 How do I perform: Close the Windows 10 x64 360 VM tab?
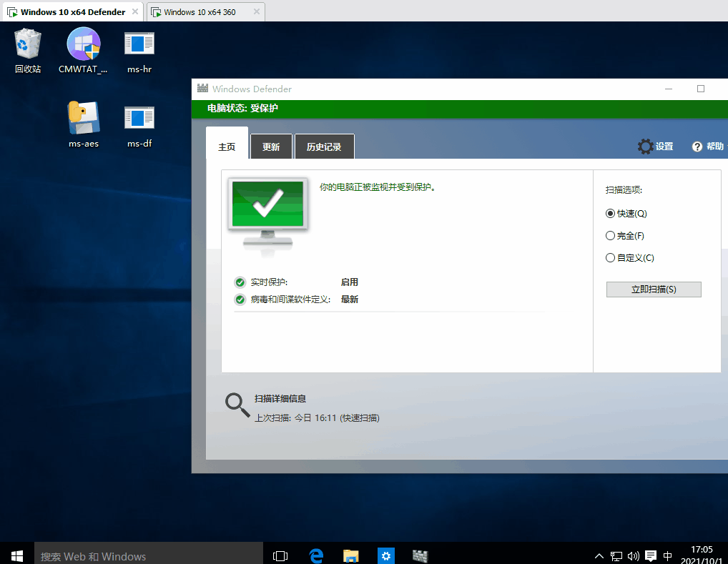coord(256,11)
